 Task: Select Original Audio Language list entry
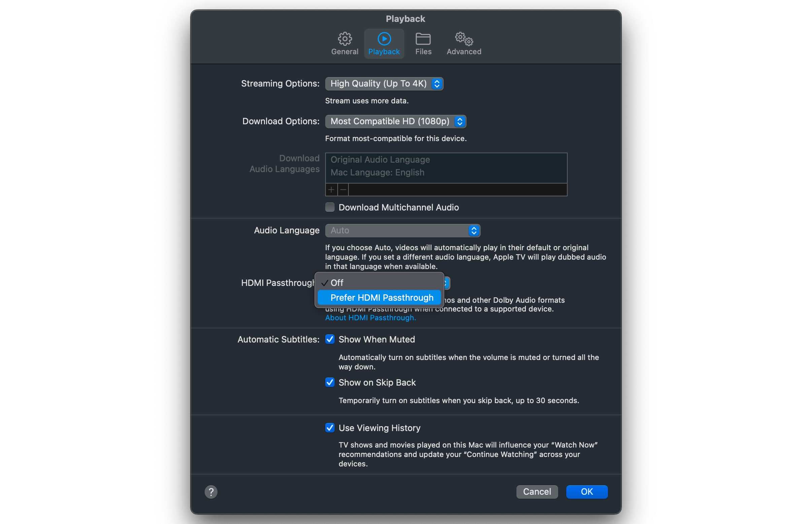point(380,160)
